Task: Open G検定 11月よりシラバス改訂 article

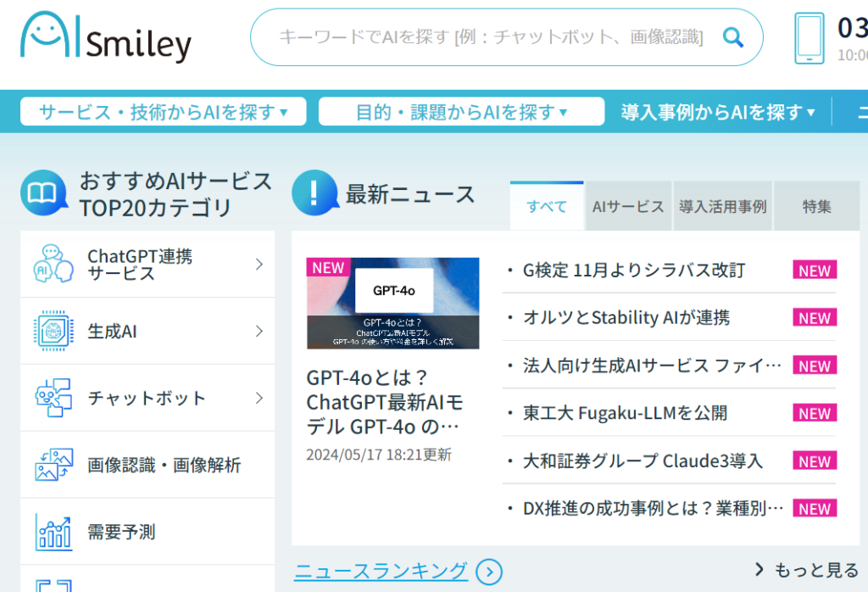Action: tap(634, 271)
